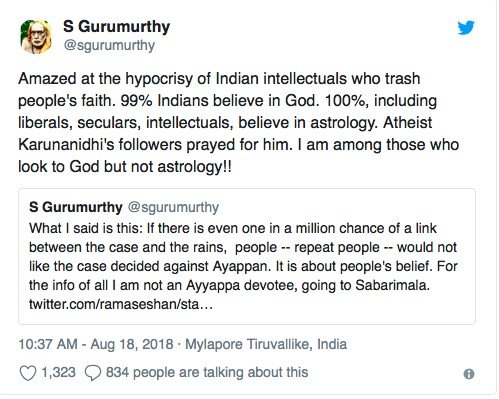Image resolution: width=499 pixels, height=399 pixels.
Task: Click the 10:37 AM - Aug 18, 2018 timestamp
Action: click(96, 344)
